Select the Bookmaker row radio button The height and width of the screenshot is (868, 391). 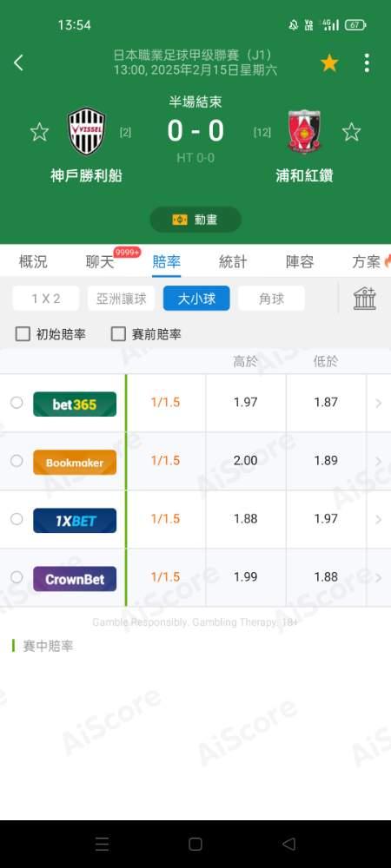[17, 461]
